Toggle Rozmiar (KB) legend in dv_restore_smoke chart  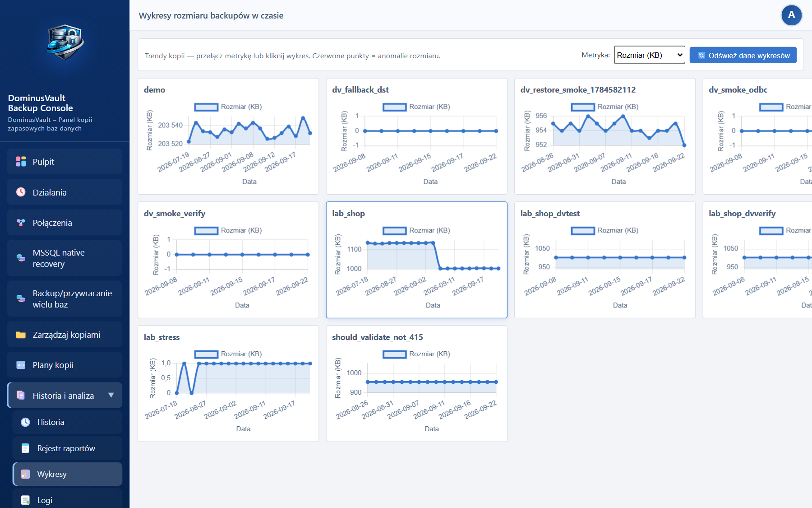[x=605, y=107]
